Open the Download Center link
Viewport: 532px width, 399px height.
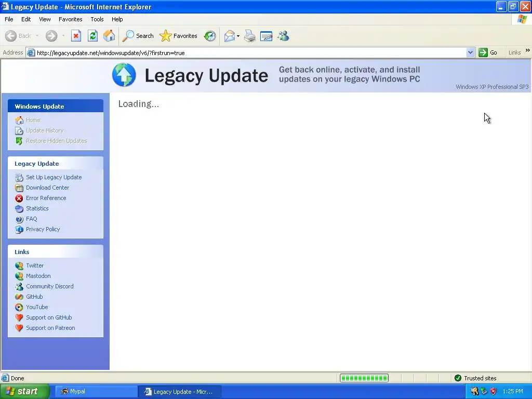pyautogui.click(x=47, y=188)
